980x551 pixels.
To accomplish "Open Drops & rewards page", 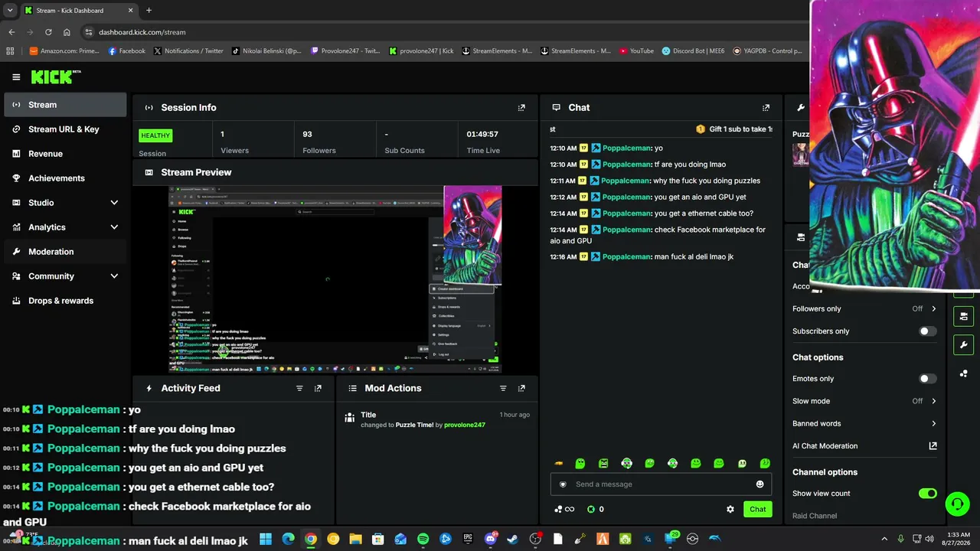I will click(65, 301).
